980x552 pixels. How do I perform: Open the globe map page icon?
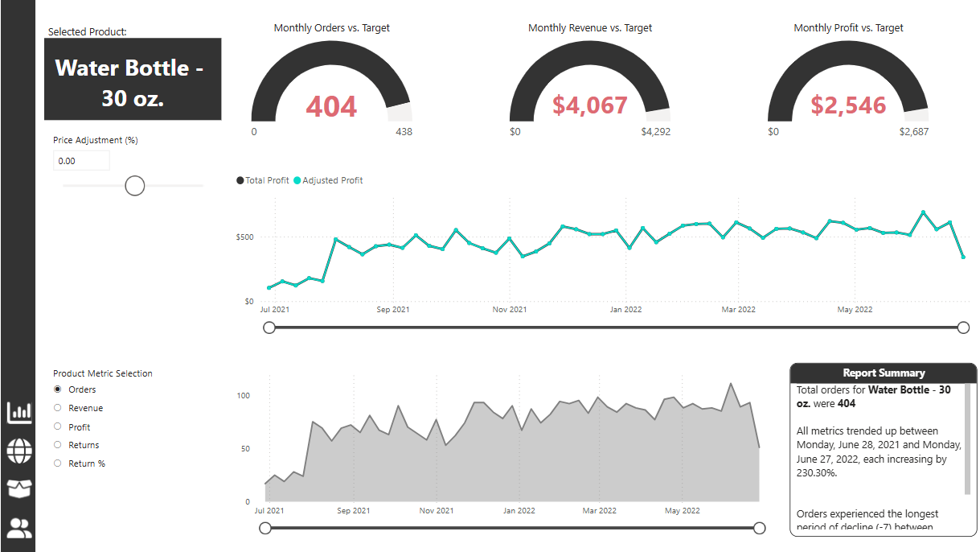[19, 451]
